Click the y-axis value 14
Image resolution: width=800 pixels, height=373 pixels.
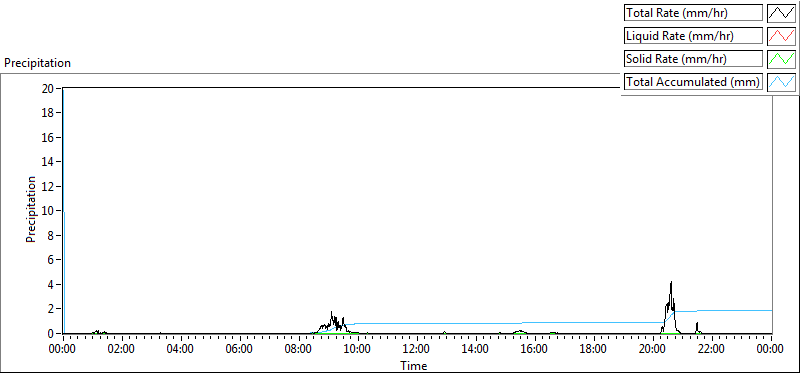coord(48,162)
